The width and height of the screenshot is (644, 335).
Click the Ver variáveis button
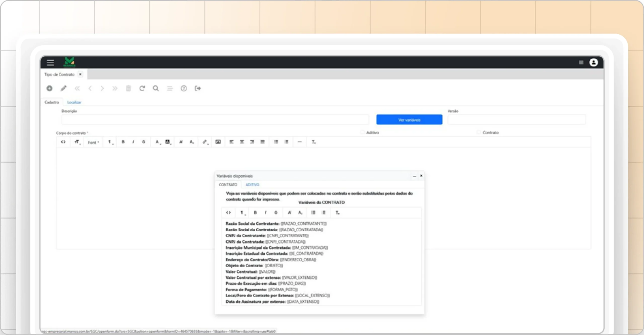[x=409, y=120]
